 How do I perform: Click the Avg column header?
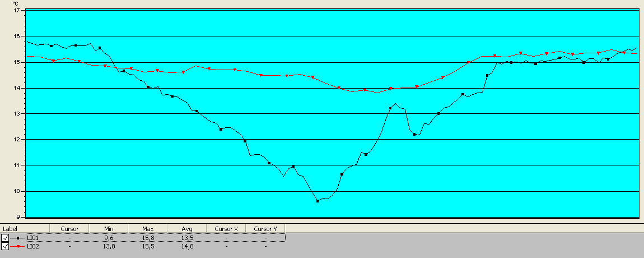pyautogui.click(x=187, y=228)
